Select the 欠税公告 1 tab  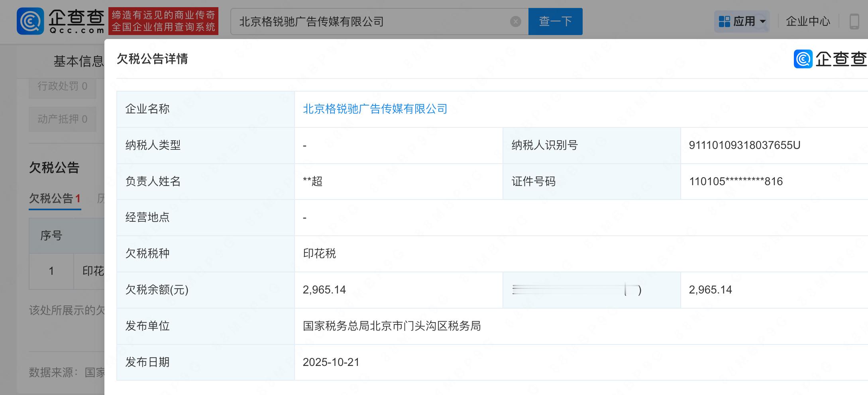[x=55, y=198]
